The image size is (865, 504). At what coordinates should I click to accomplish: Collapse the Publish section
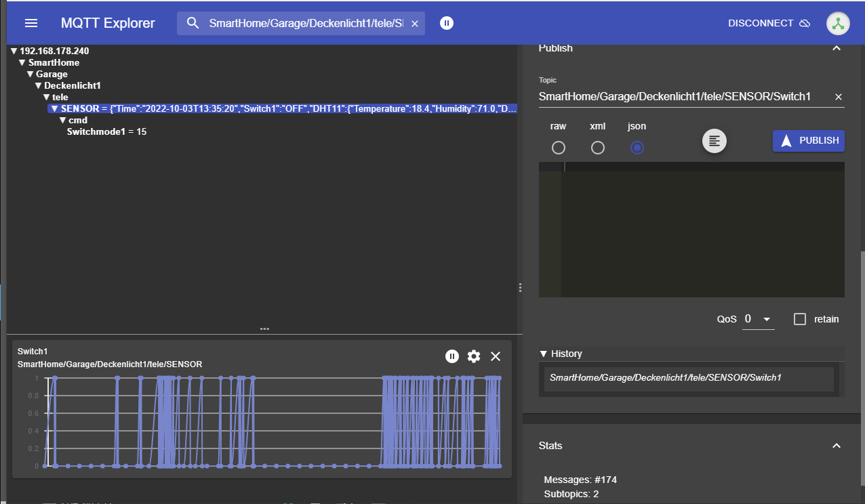coord(836,49)
